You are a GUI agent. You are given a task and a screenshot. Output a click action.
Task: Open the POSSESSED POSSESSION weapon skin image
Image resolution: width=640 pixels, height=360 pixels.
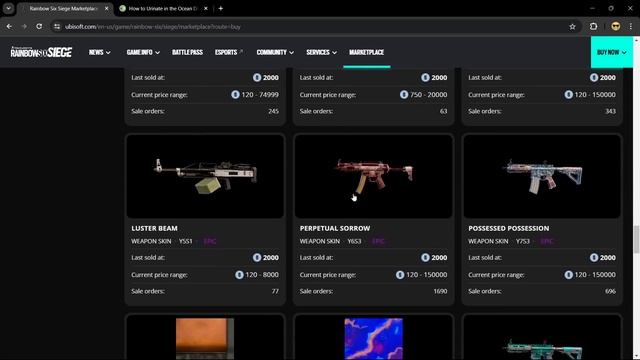click(542, 176)
